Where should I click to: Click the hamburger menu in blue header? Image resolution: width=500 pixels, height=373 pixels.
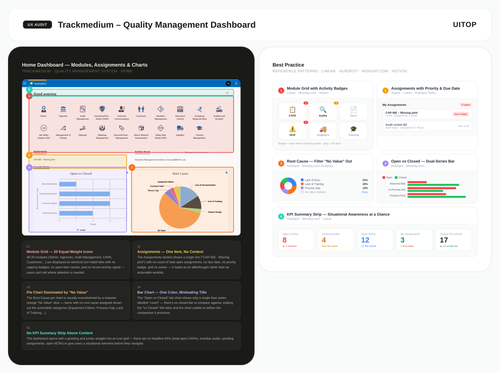click(25, 83)
